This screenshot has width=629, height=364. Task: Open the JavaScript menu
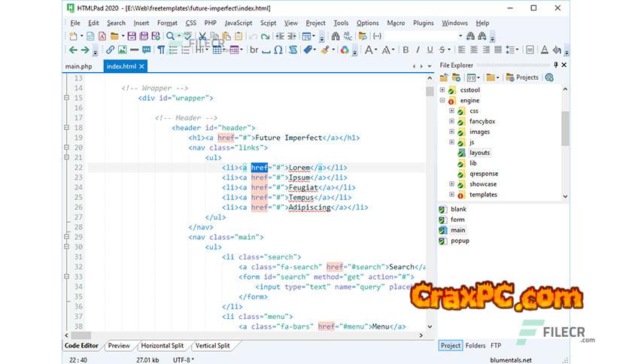239,23
